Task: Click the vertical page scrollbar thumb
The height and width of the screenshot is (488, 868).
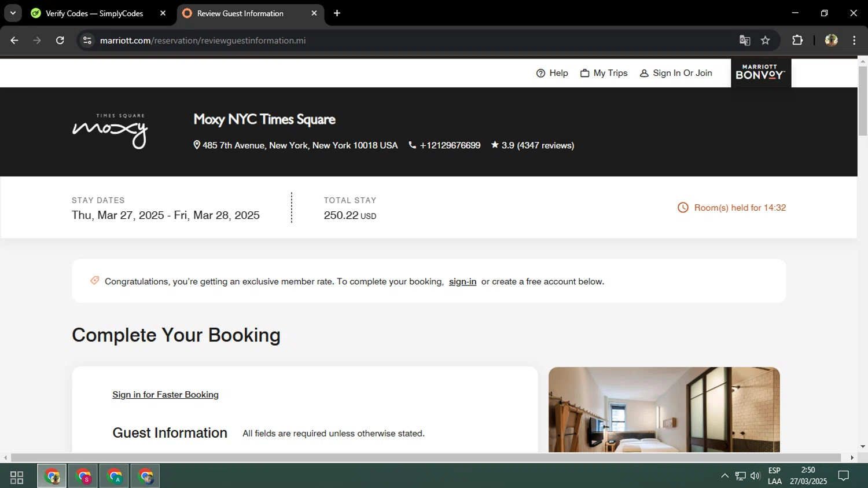Action: 863,101
